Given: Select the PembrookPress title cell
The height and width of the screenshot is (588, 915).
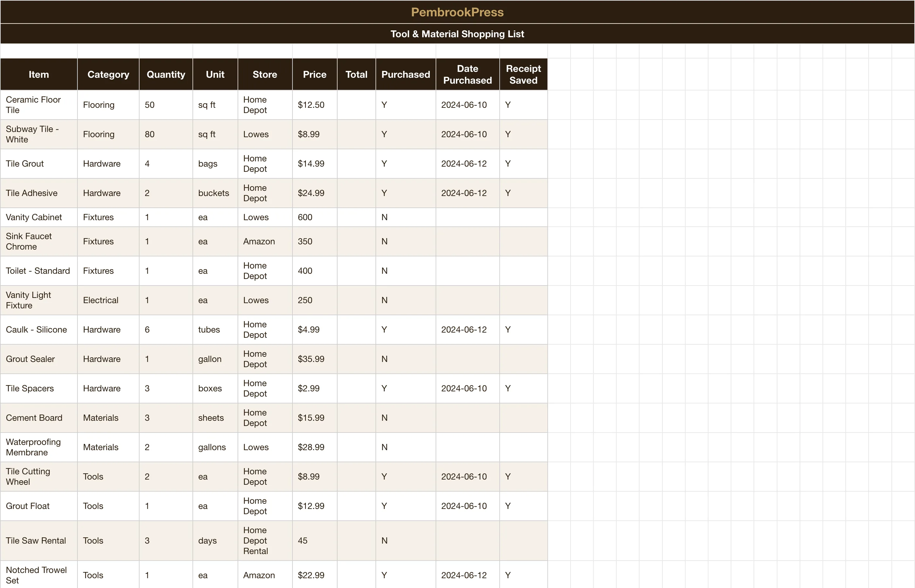Looking at the screenshot, I should pos(457,12).
